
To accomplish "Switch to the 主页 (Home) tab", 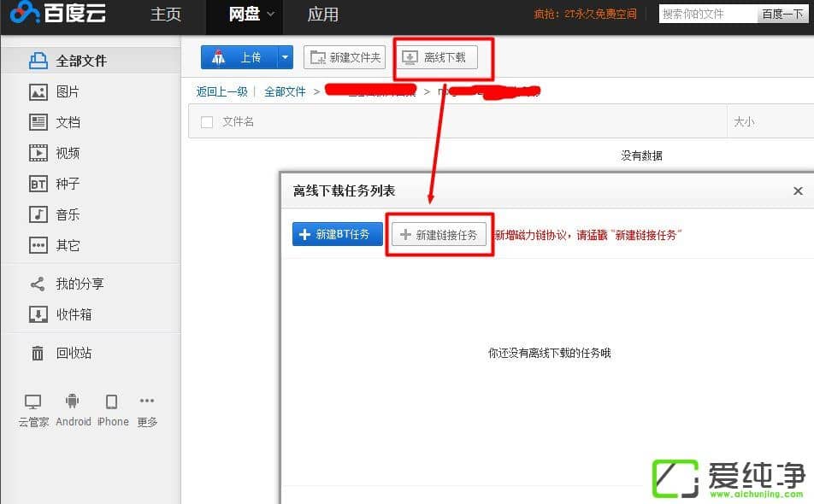I will (x=166, y=15).
